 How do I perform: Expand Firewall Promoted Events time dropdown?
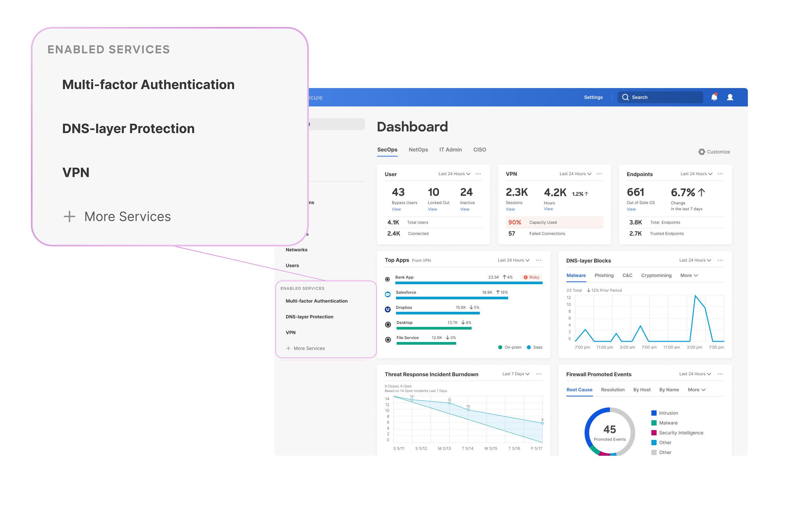coord(695,374)
